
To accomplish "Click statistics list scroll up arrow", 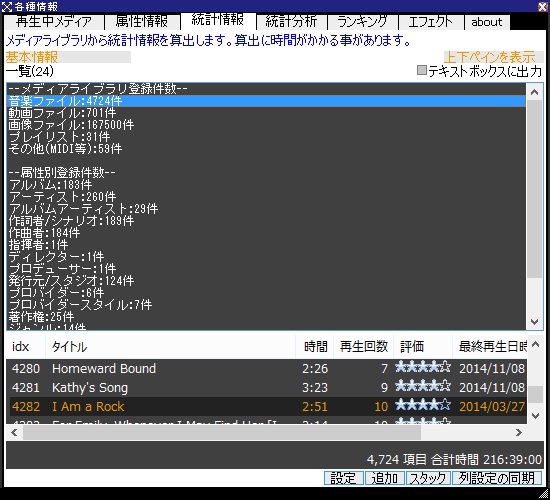I will pyautogui.click(x=534, y=92).
